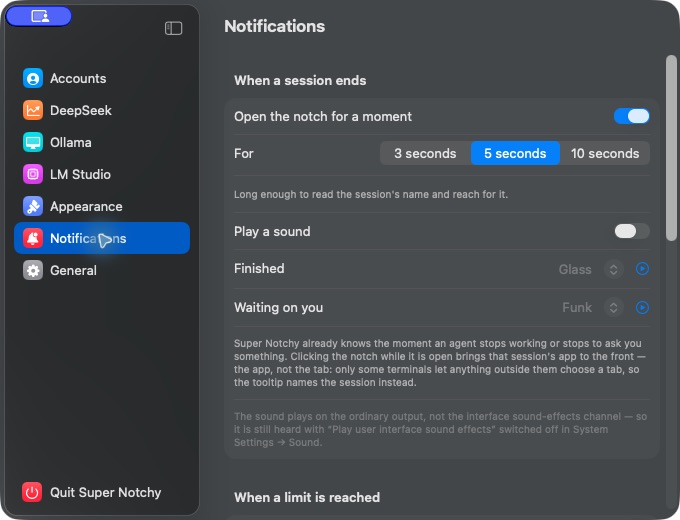
Task: Preview the Waiting on you sound
Action: (642, 307)
